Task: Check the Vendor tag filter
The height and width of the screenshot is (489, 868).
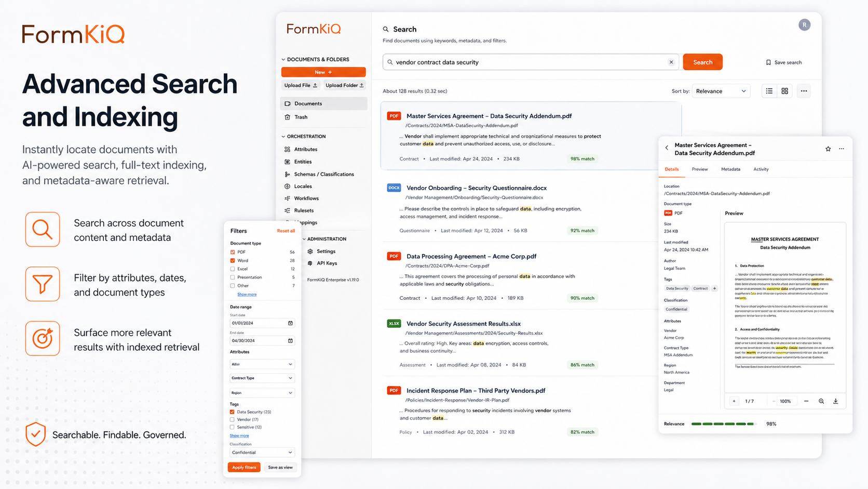Action: 232,419
